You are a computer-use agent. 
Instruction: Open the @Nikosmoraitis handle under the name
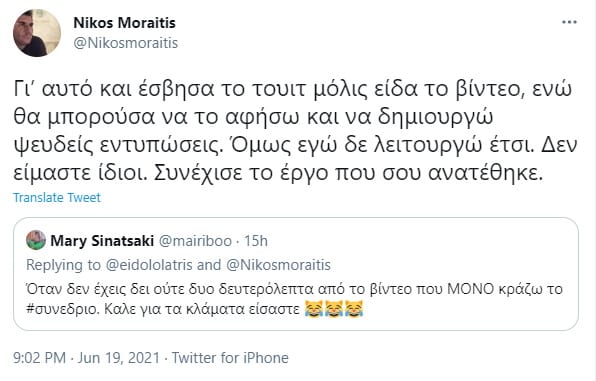tap(125, 43)
